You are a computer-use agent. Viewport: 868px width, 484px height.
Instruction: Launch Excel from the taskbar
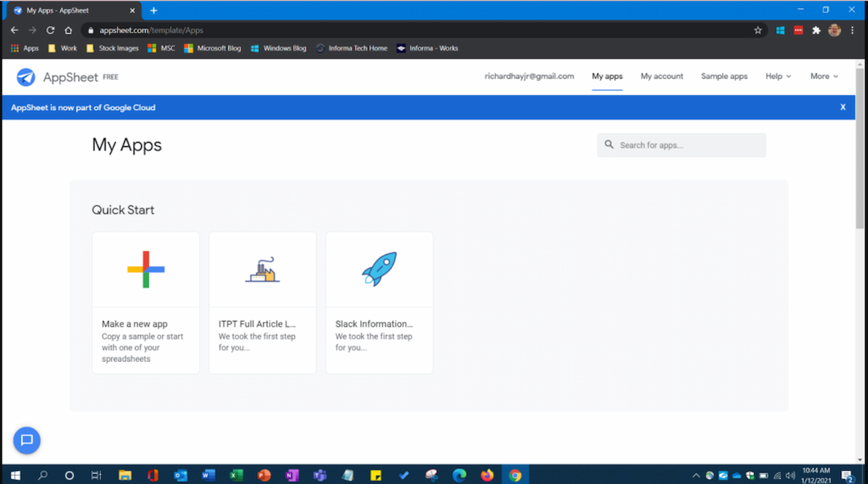tap(236, 475)
